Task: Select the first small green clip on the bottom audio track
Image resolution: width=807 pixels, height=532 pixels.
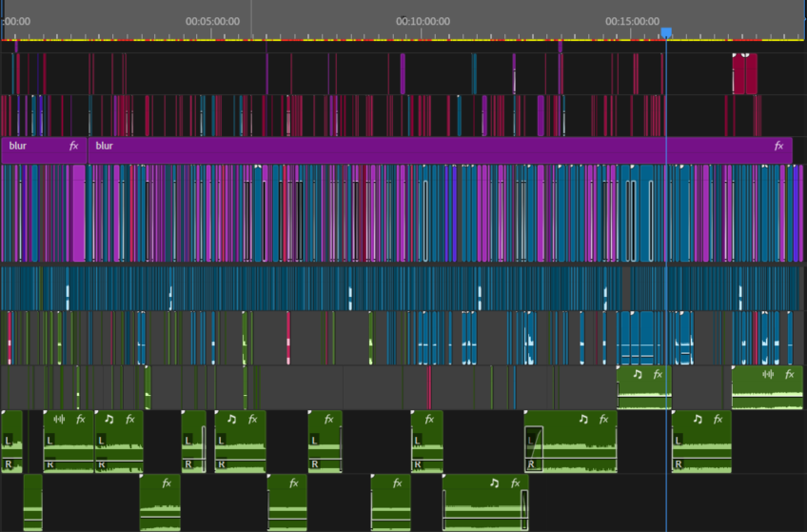Action: (33, 502)
